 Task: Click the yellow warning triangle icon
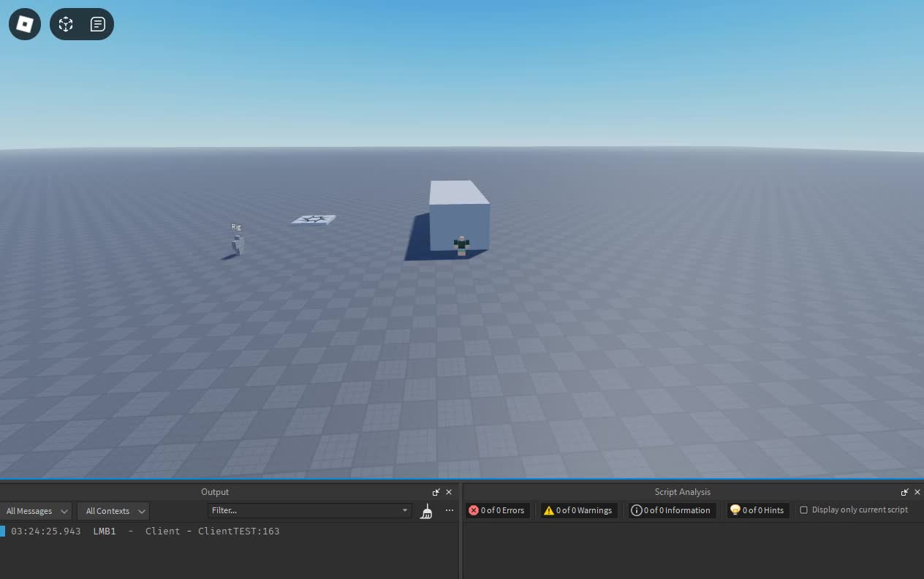(549, 510)
